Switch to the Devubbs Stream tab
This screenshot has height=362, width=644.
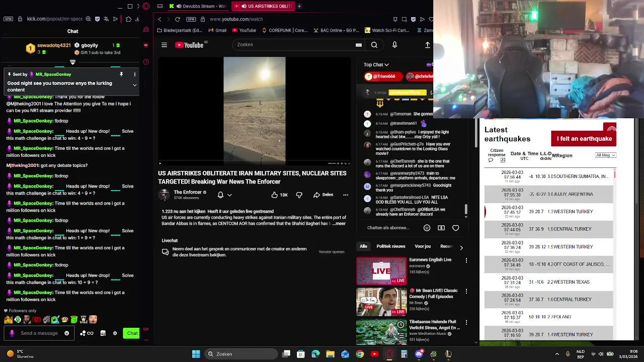(x=198, y=7)
